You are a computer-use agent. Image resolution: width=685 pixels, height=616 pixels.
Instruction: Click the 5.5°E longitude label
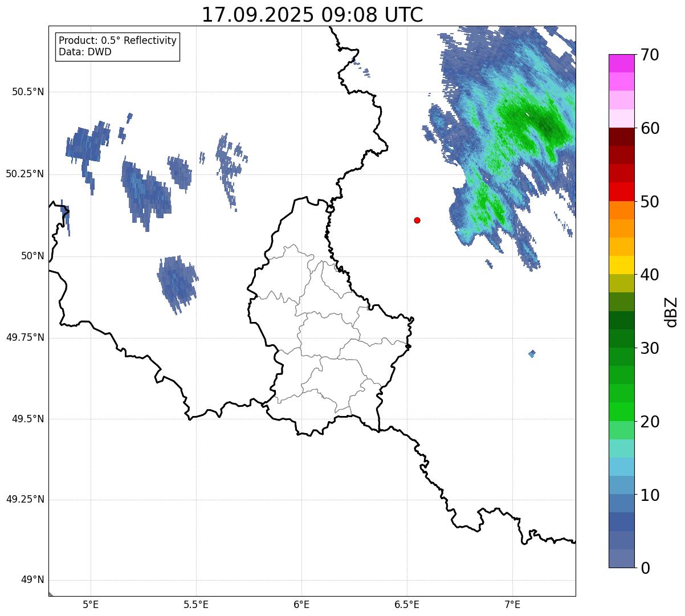click(196, 605)
